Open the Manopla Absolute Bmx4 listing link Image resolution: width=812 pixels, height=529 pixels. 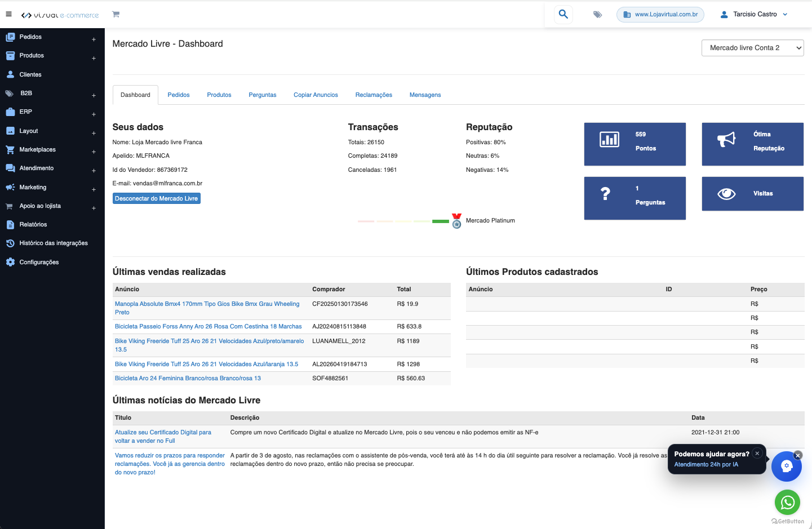[207, 308]
